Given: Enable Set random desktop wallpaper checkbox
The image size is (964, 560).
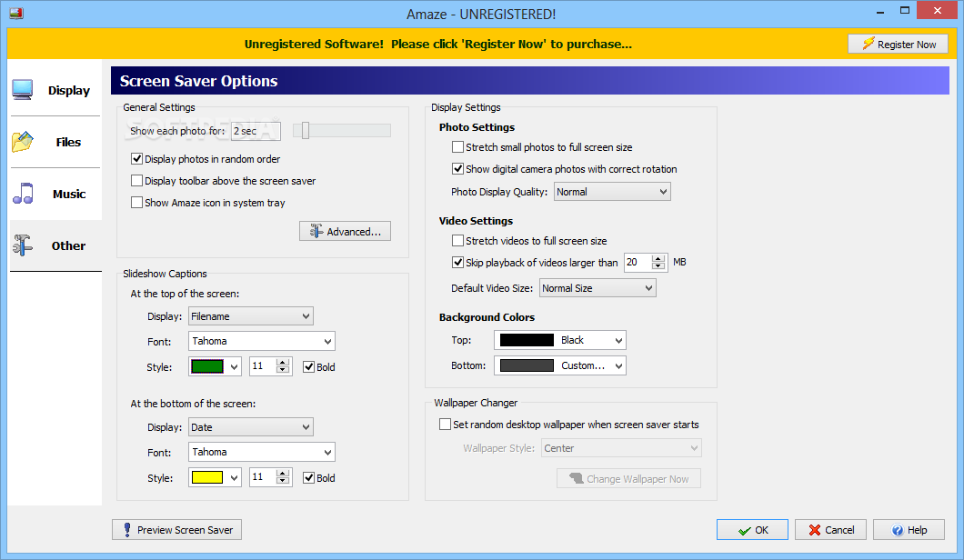Looking at the screenshot, I should (445, 425).
